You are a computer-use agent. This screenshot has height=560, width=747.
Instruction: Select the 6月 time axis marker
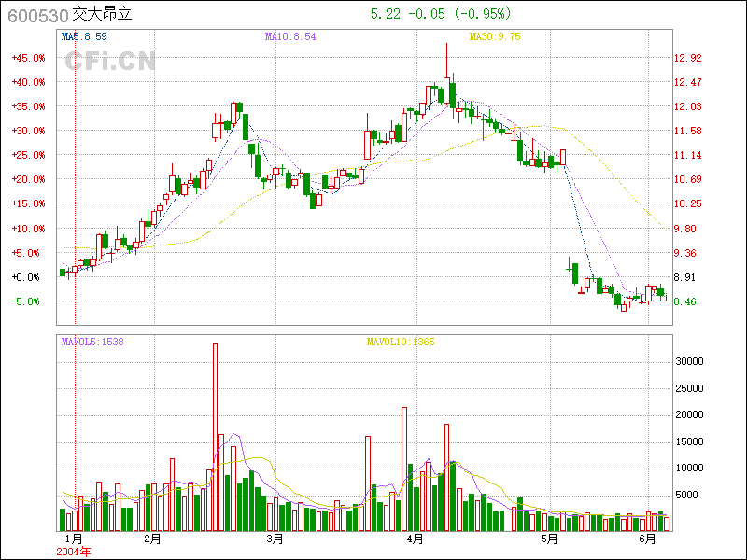click(x=647, y=539)
